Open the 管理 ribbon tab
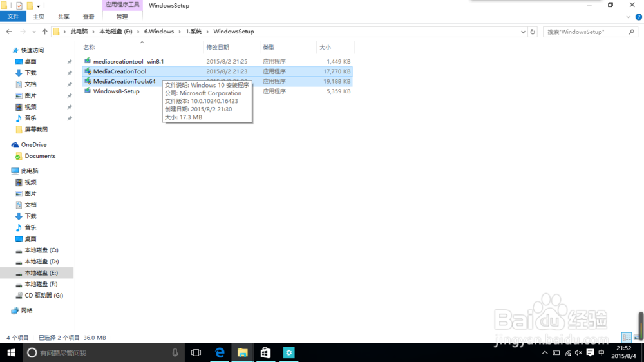644x362 pixels. coord(122,17)
